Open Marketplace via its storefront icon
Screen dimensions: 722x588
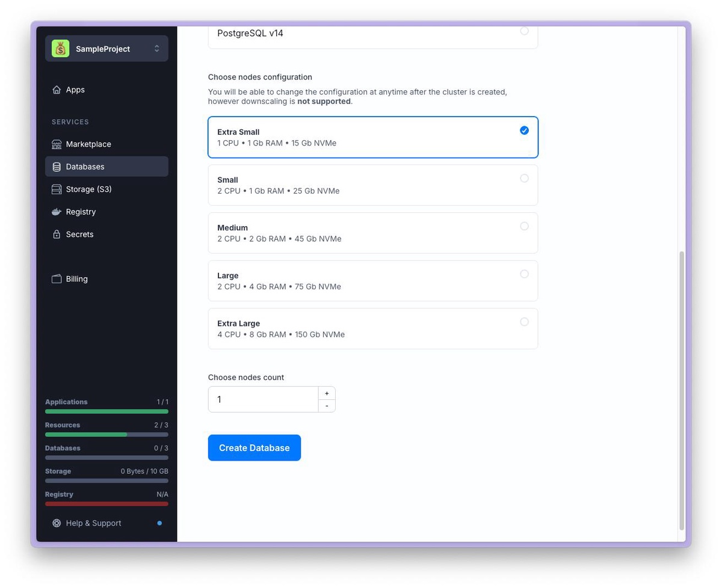pos(57,144)
